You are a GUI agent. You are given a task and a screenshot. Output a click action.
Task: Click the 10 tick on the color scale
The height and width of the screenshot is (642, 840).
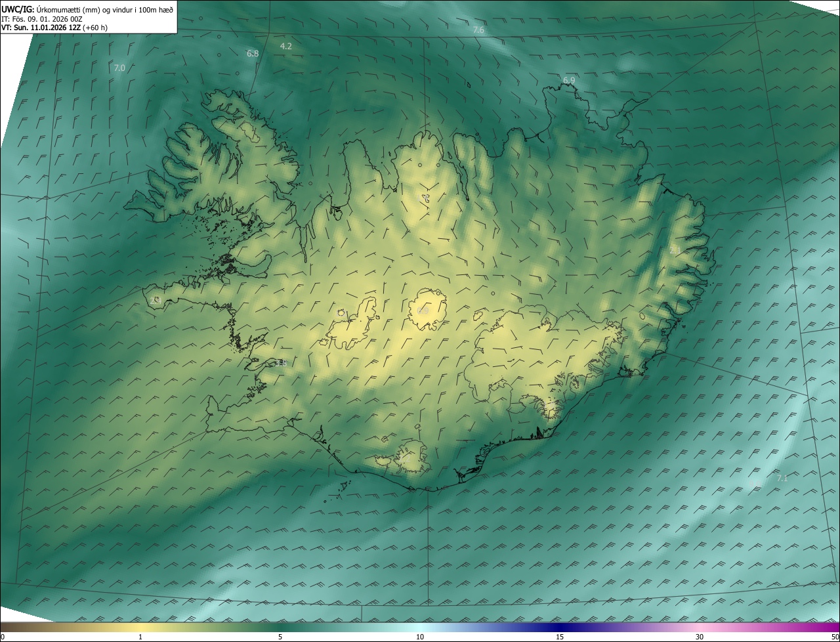420,637
